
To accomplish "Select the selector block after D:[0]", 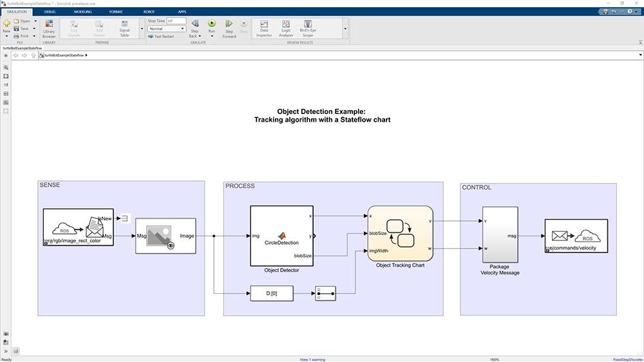I will click(325, 293).
